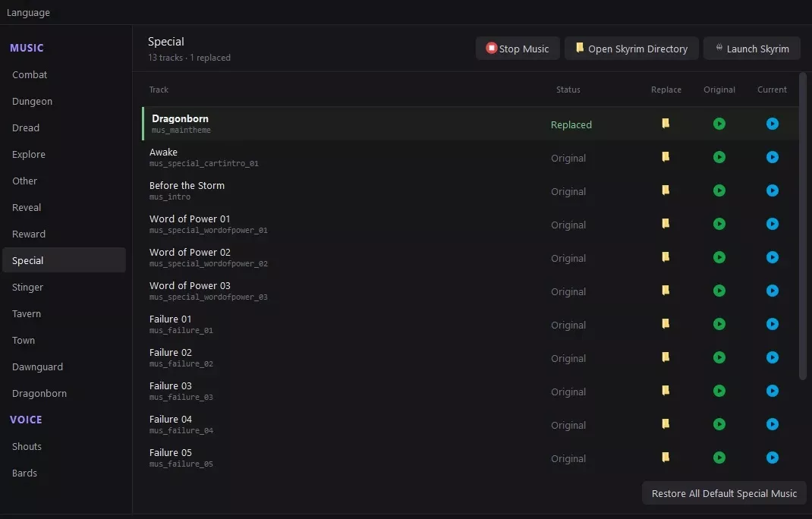Viewport: 812px width, 519px height.
Task: Click replace folder icon for Word of Power 01
Action: (666, 224)
